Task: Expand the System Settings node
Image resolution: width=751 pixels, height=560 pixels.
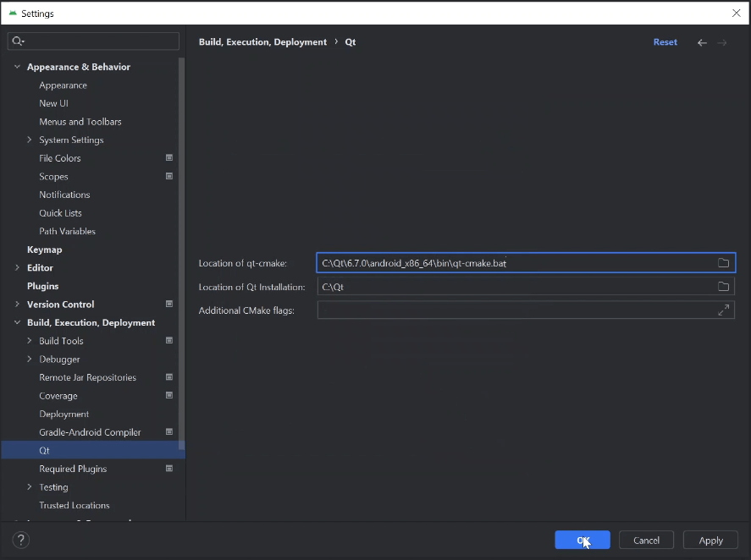Action: pyautogui.click(x=30, y=140)
